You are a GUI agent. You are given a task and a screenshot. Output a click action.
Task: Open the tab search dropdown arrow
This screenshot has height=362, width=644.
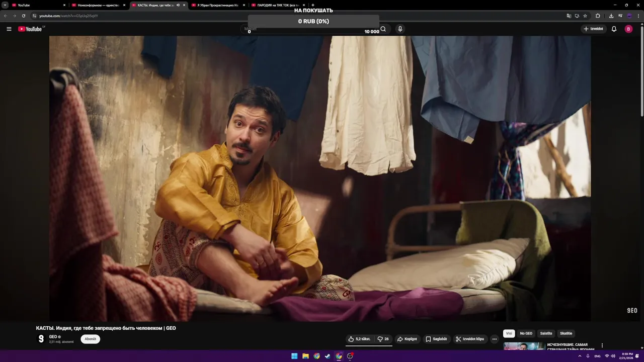click(5, 5)
